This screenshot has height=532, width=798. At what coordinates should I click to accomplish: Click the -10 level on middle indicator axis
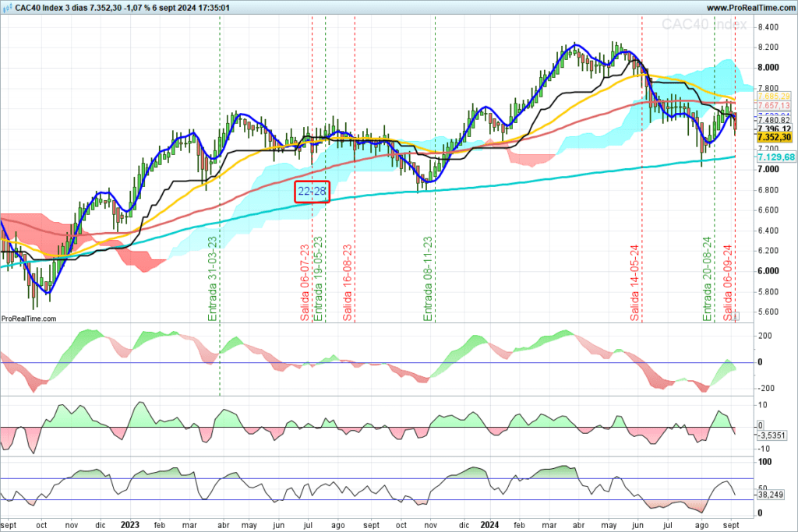(763, 449)
